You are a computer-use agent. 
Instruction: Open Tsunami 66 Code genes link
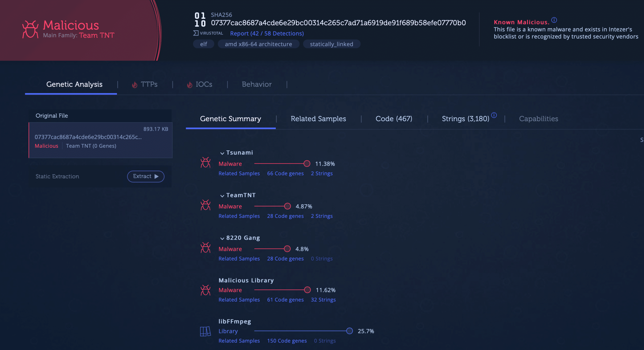[285, 173]
